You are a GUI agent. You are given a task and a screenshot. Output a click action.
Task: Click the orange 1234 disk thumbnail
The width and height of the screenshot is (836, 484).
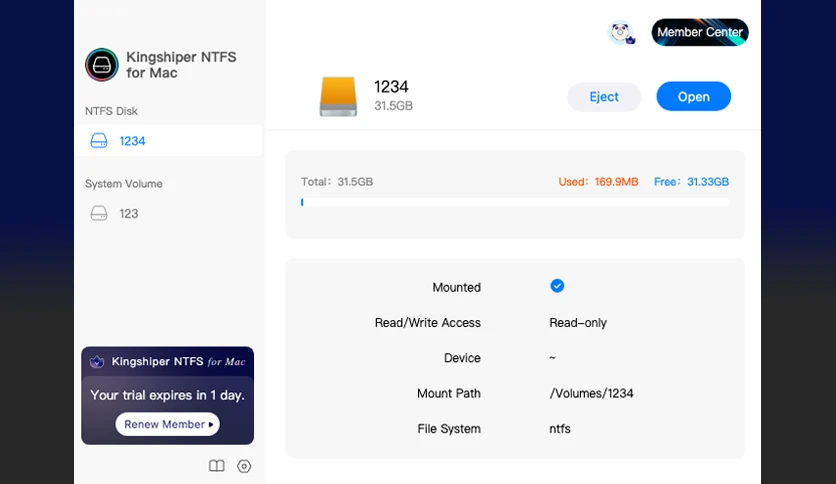pyautogui.click(x=339, y=96)
